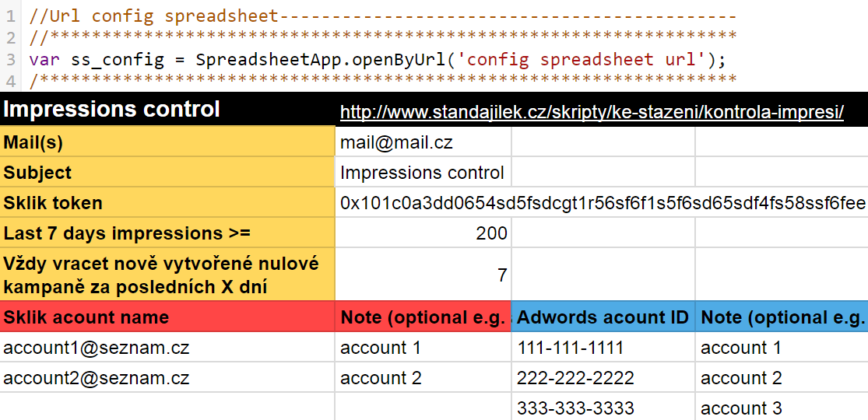Screen dimensions: 868x420
Task: Select the 'Sklik token' label cell
Action: click(167, 203)
